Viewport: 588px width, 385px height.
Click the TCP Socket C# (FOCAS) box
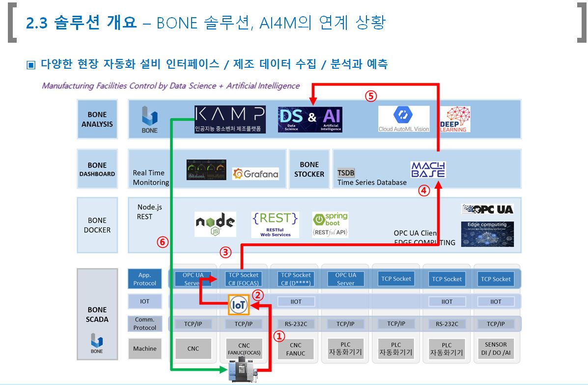[x=244, y=279]
